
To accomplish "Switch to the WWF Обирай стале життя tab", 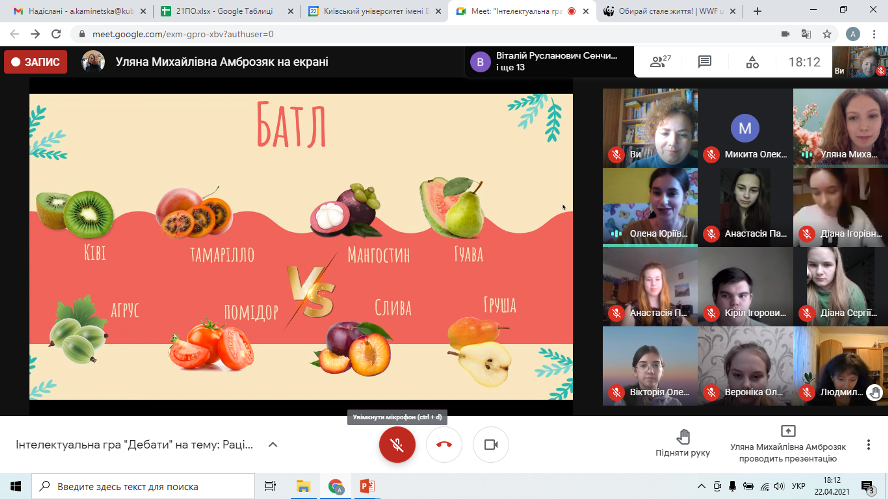I will click(x=668, y=11).
